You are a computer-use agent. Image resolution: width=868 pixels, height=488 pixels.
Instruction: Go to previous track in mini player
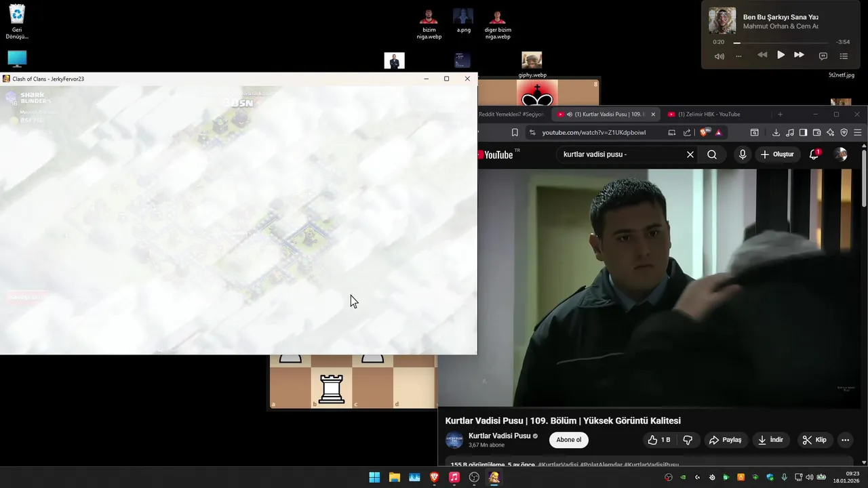tap(762, 55)
